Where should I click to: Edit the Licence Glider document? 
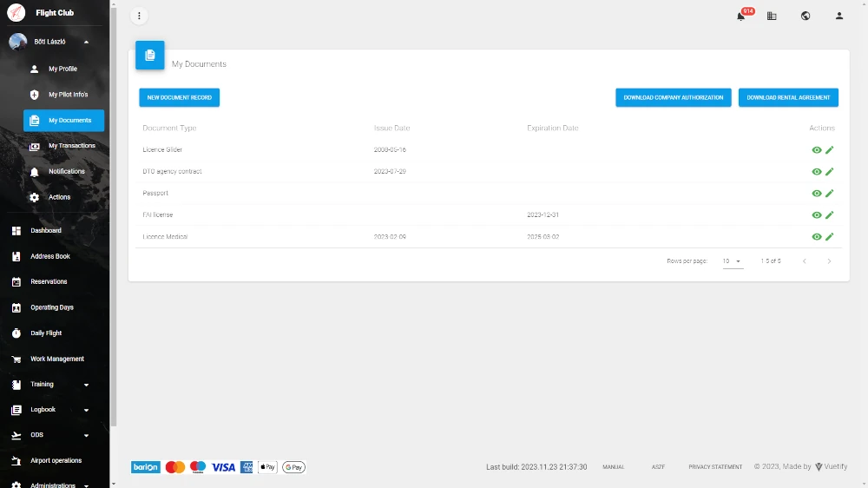point(829,150)
